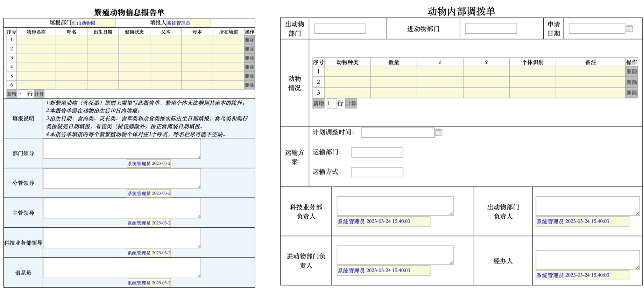Click ♀ cell in transfer row 1
Image resolution: width=644 pixels, height=288 pixels.
coord(486,71)
